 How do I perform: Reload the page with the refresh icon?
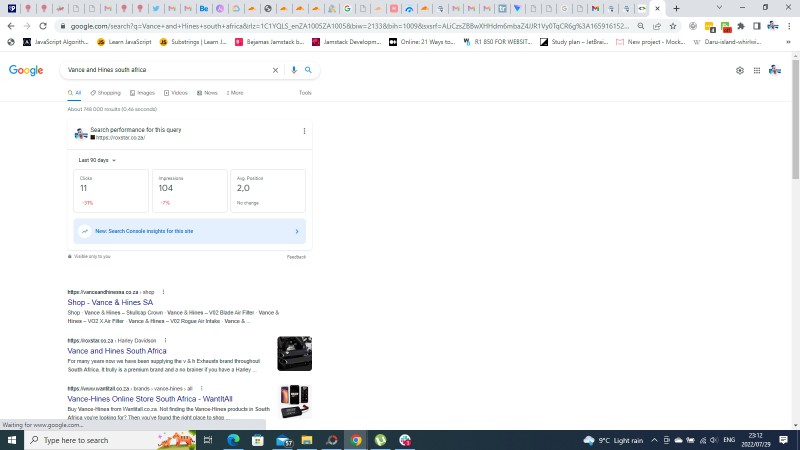click(x=43, y=26)
